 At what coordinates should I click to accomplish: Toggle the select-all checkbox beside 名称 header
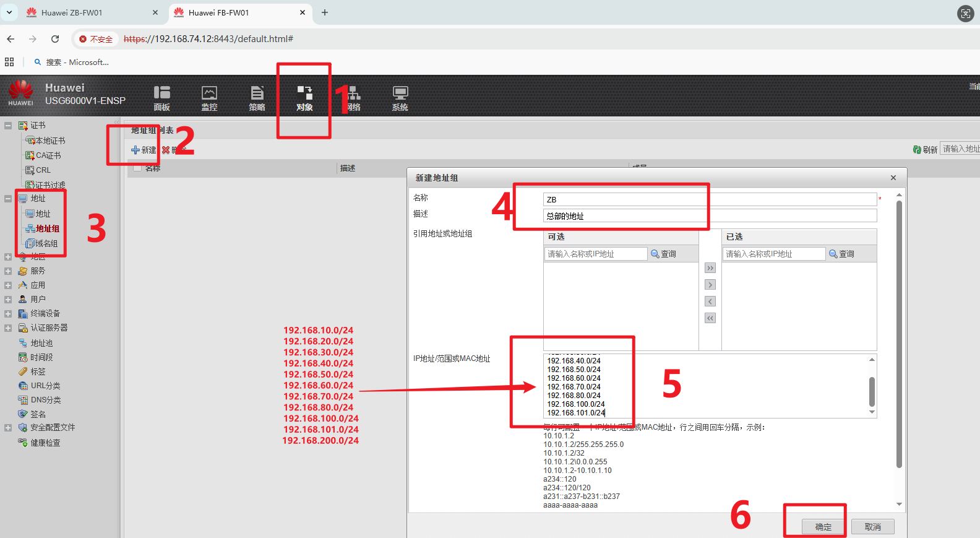pos(137,168)
